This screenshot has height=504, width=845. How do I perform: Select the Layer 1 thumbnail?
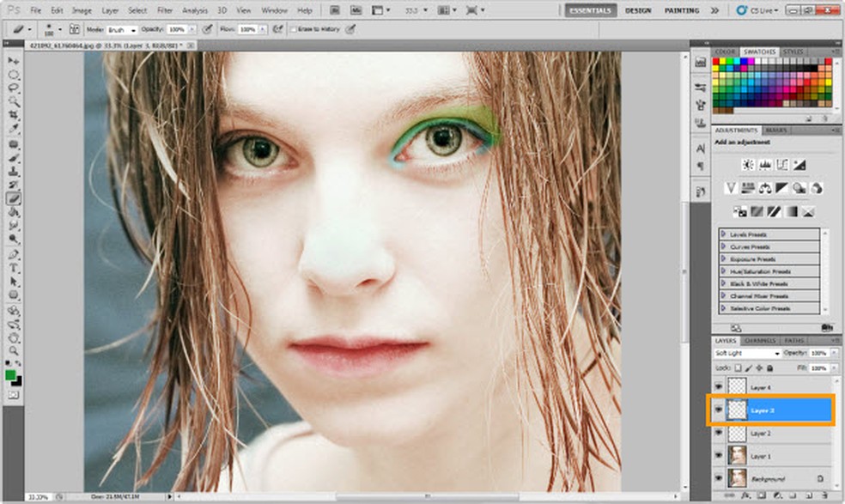click(x=737, y=455)
